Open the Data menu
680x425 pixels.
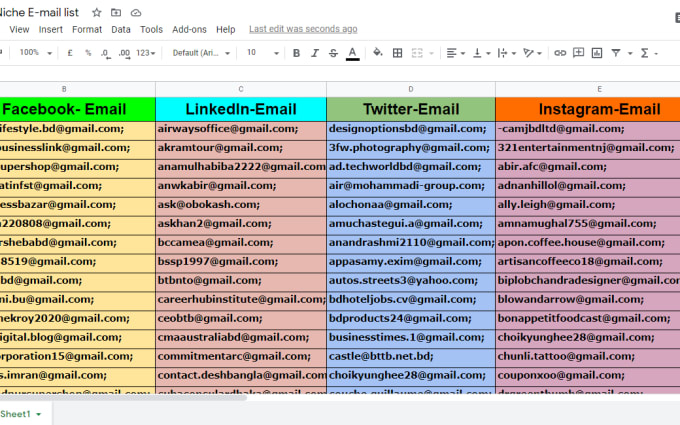tap(121, 29)
